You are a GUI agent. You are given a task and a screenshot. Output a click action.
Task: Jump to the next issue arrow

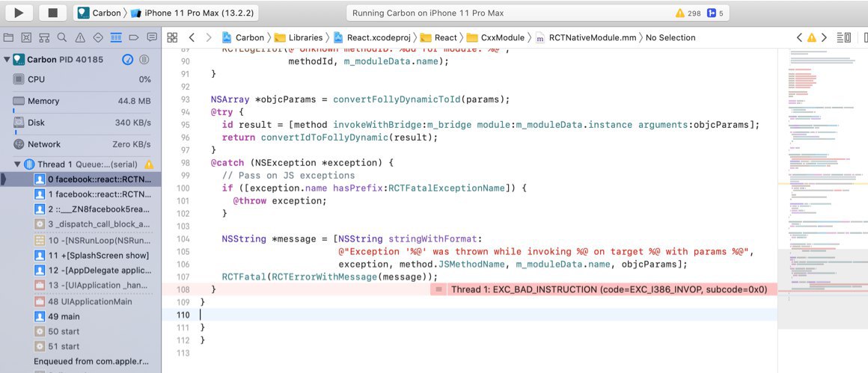[x=825, y=37]
